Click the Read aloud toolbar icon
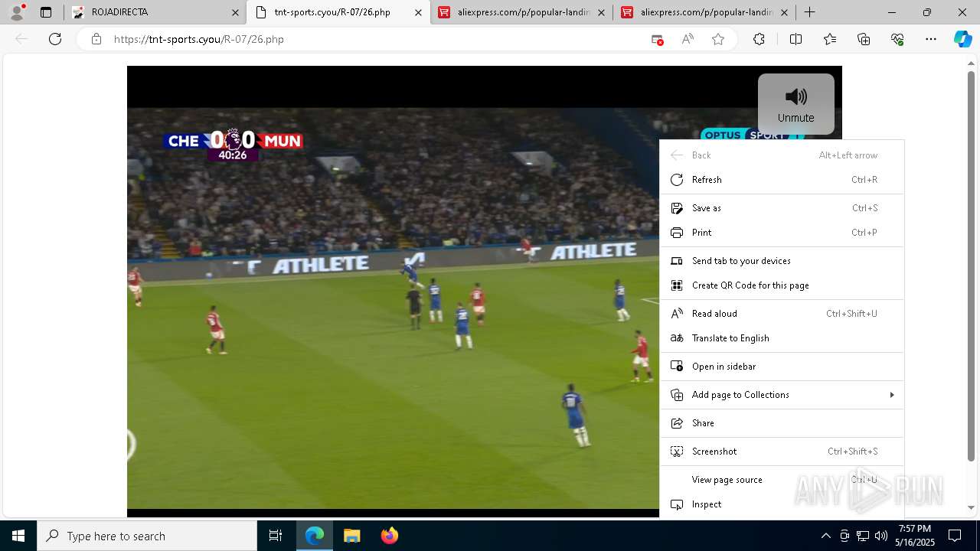980x551 pixels. (688, 39)
